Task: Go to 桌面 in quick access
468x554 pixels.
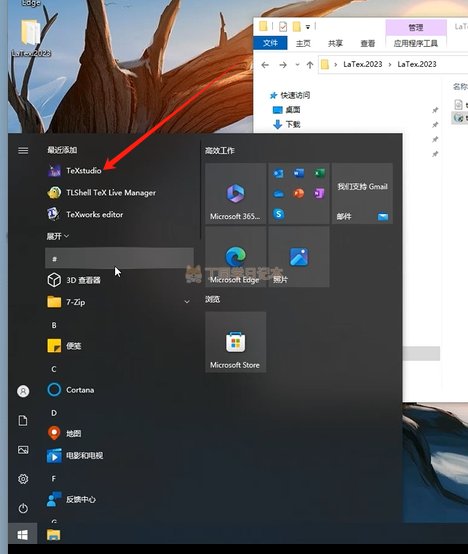Action: pos(287,110)
